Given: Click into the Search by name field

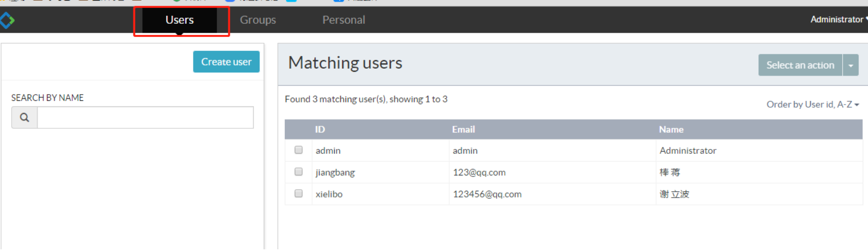Looking at the screenshot, I should coord(145,117).
